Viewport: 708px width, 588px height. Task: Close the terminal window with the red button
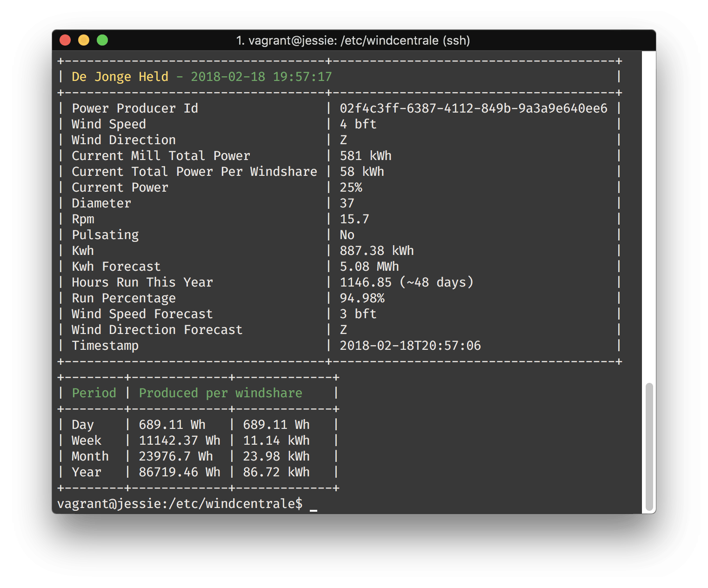65,40
